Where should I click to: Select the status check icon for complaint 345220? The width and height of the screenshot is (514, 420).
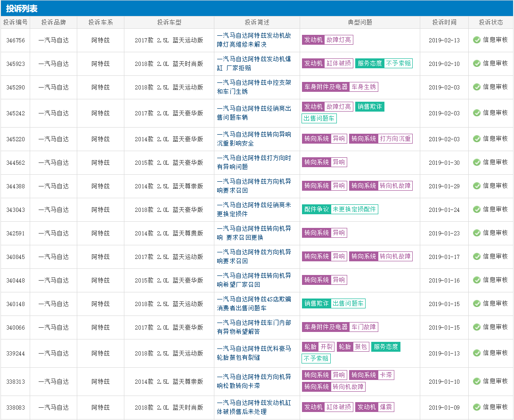click(477, 139)
